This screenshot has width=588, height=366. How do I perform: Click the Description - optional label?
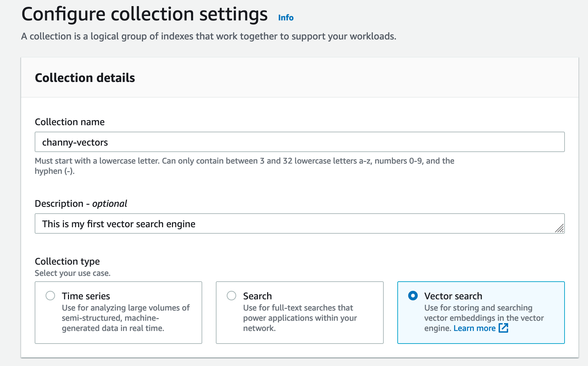click(x=81, y=204)
